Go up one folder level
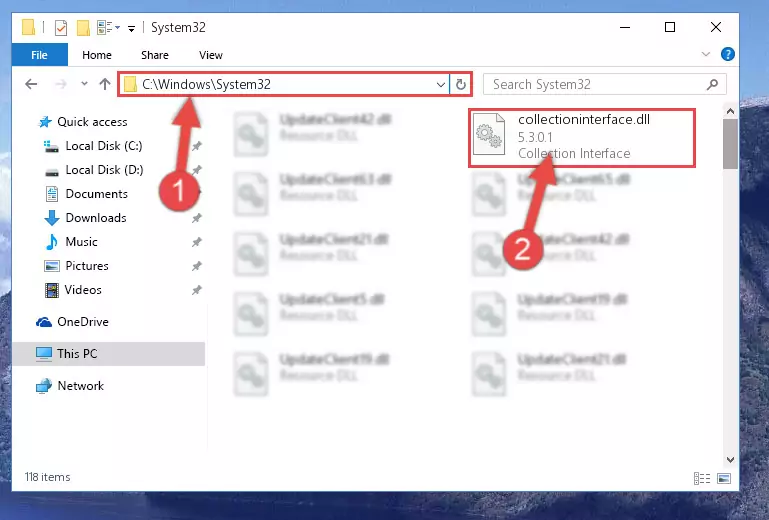The height and width of the screenshot is (520, 769). (x=104, y=84)
